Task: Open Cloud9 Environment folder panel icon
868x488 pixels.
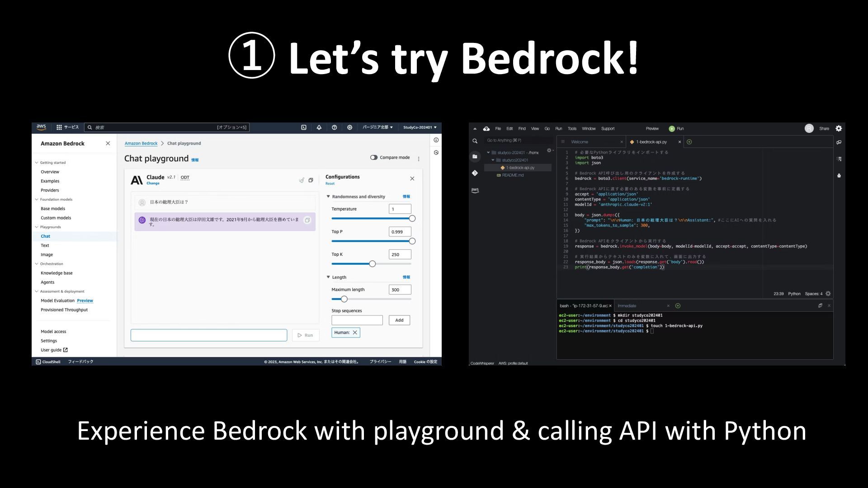Action: [x=475, y=156]
